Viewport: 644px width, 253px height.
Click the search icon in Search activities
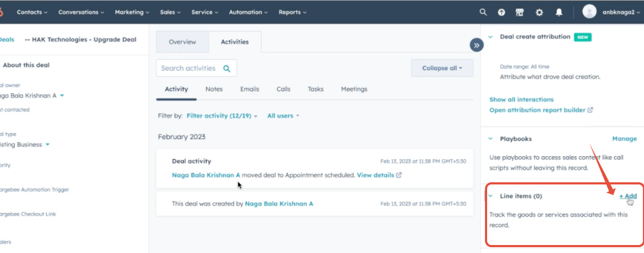(x=227, y=69)
